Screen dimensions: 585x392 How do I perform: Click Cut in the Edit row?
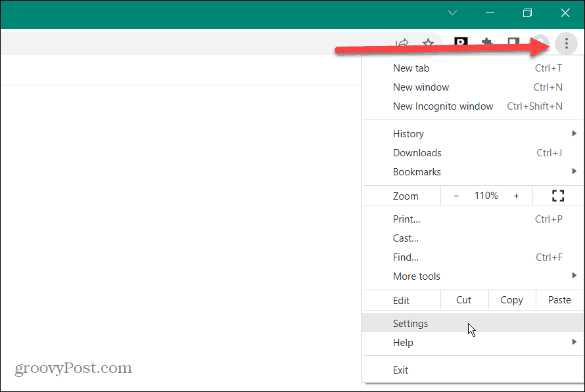coord(464,300)
